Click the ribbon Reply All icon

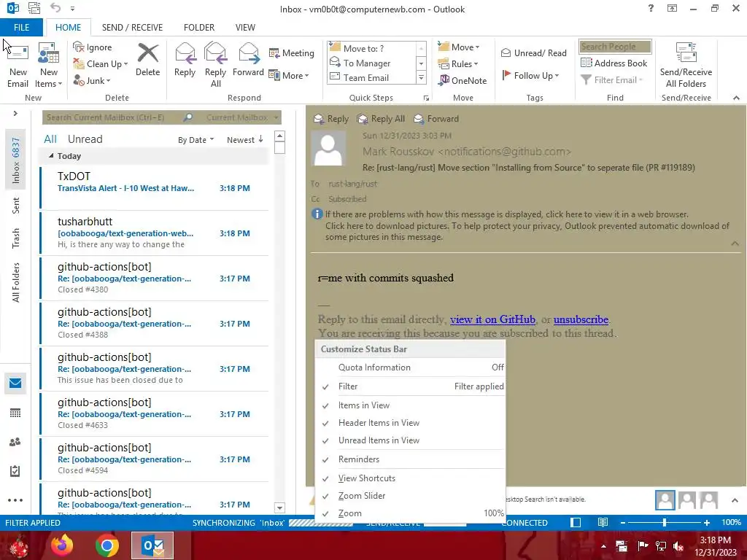pos(215,53)
